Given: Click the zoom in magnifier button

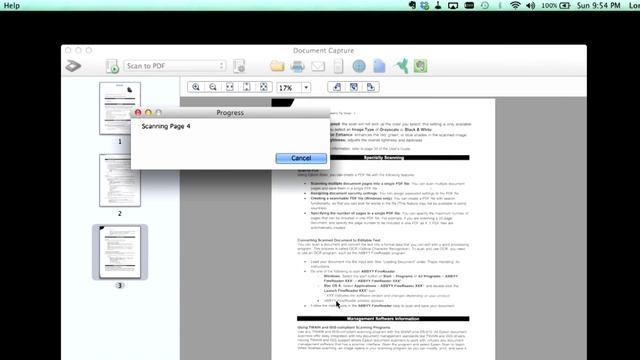Looking at the screenshot, I should (196, 87).
